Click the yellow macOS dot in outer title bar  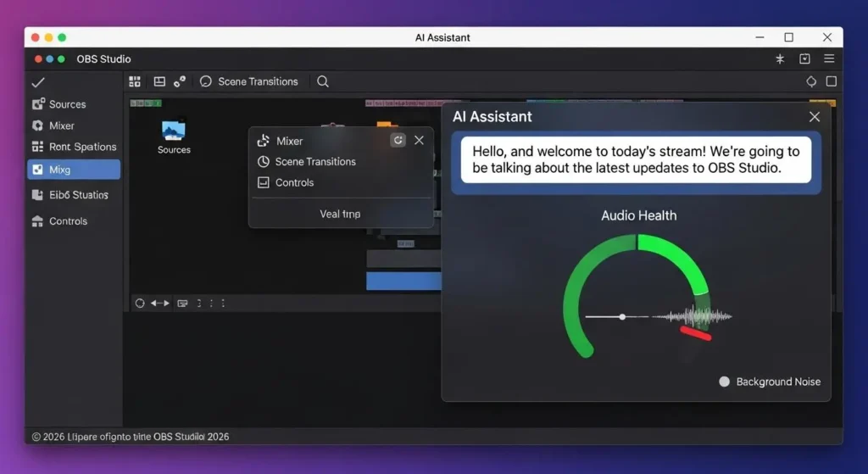click(48, 37)
